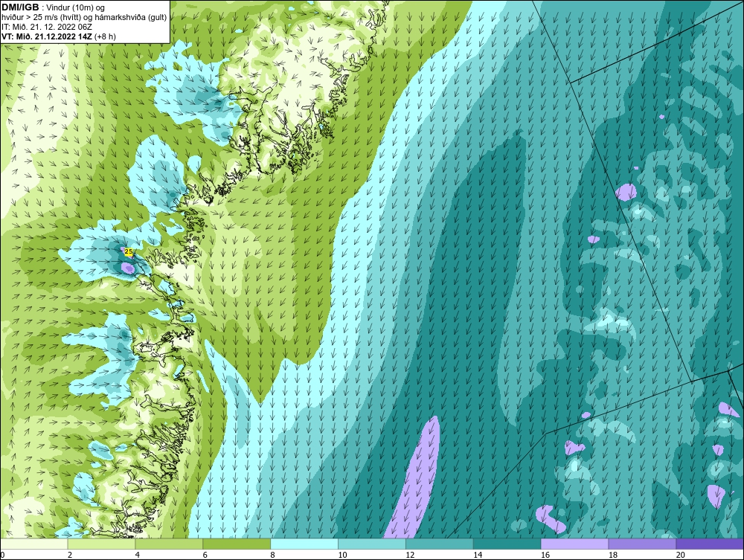Click the legend scale label 4

(x=138, y=555)
